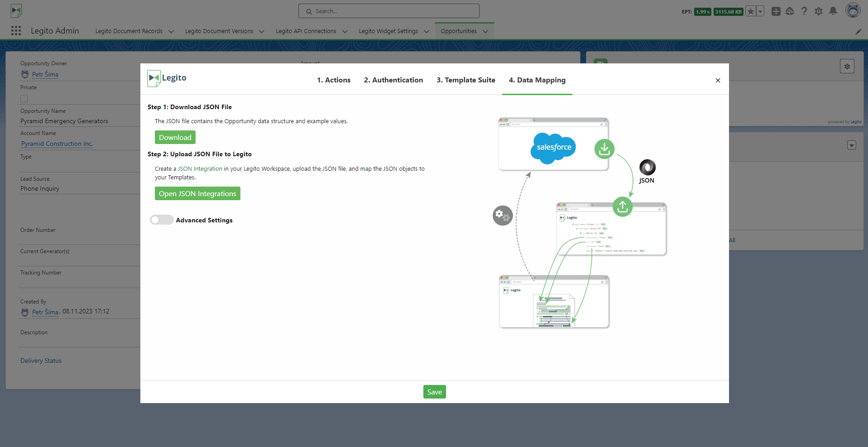Open Opportunity Owner Petr Šíma link
The width and height of the screenshot is (868, 447).
click(45, 74)
